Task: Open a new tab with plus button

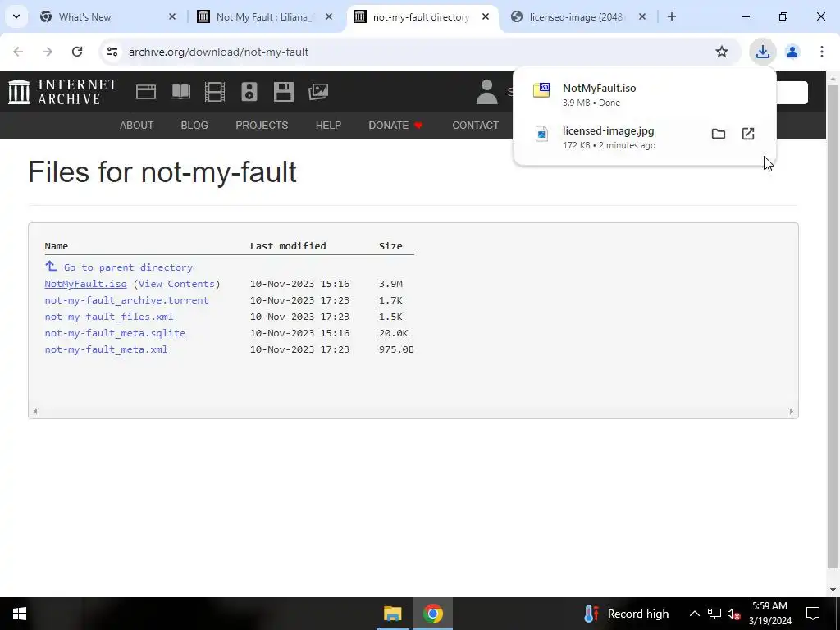Action: [671, 16]
